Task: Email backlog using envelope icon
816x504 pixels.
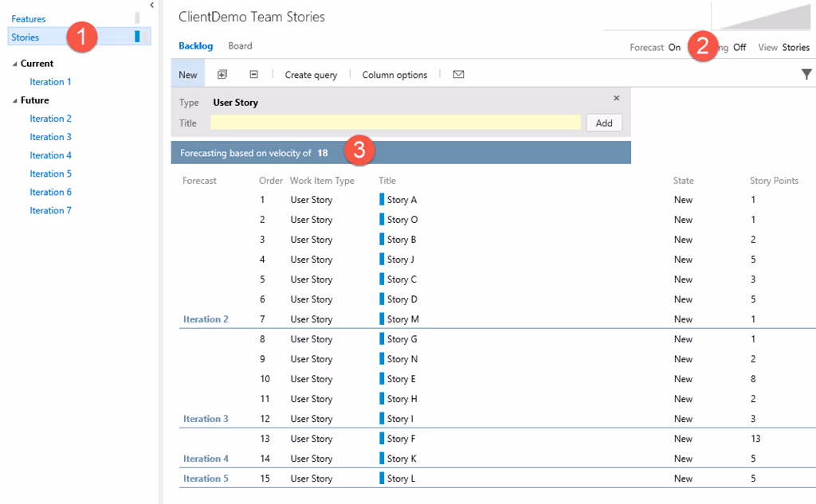Action: (x=458, y=74)
